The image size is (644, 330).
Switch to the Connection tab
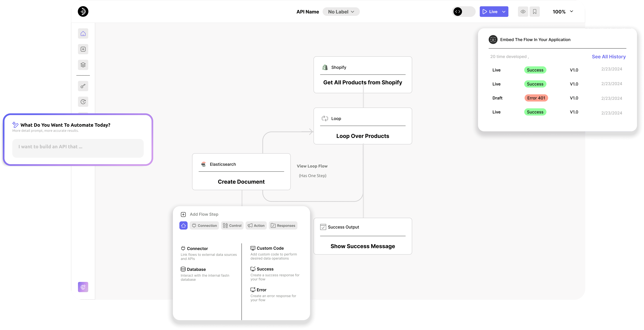pyautogui.click(x=204, y=225)
